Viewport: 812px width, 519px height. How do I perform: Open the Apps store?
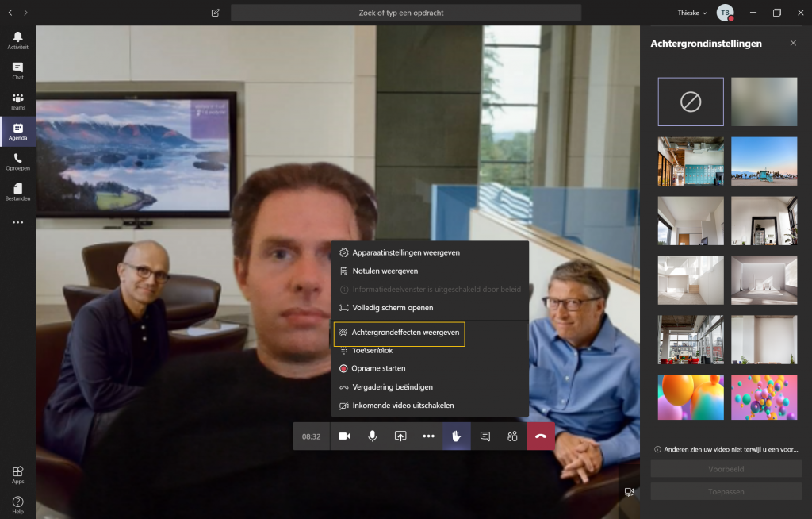pyautogui.click(x=17, y=475)
